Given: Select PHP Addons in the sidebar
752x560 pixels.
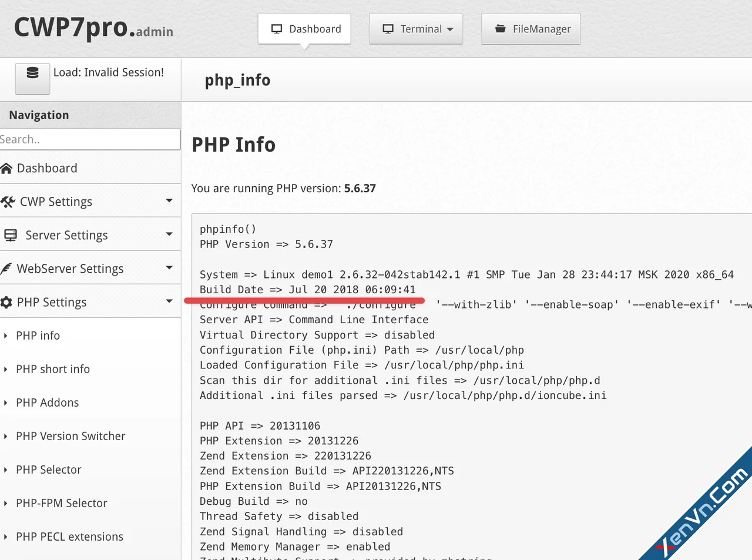Looking at the screenshot, I should click(x=47, y=403).
